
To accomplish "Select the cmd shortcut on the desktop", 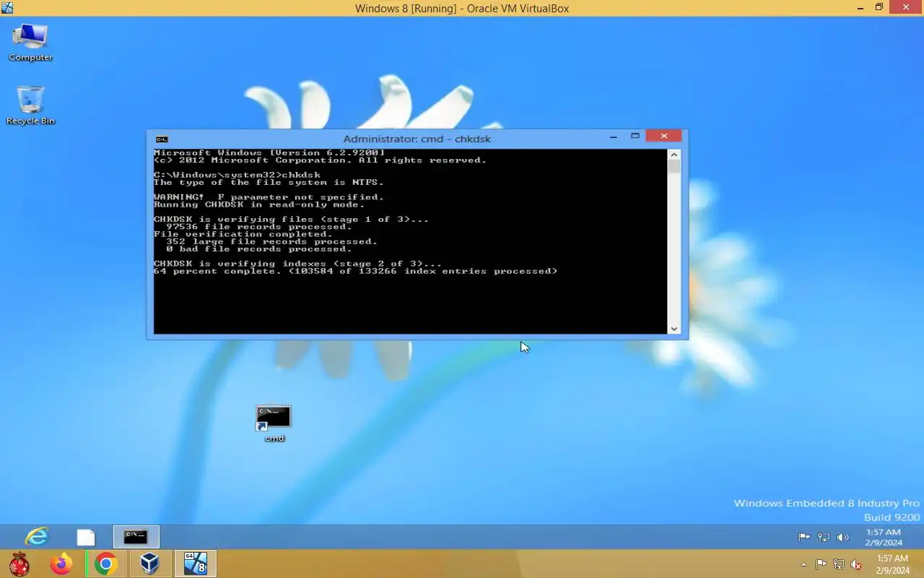I will (x=274, y=423).
